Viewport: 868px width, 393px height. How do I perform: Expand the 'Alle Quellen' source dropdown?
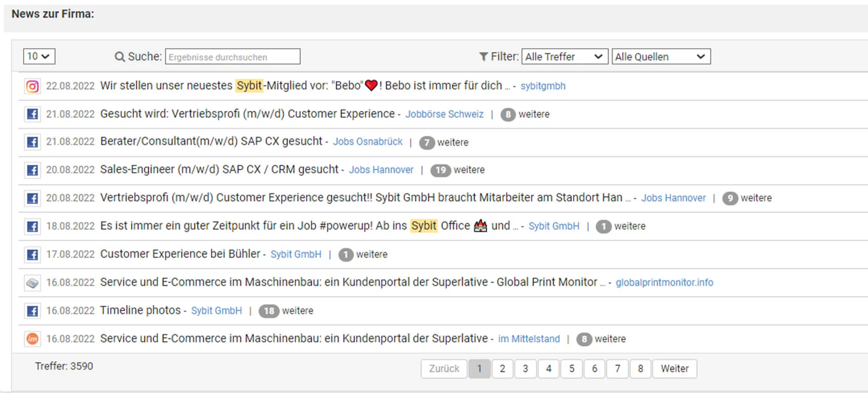(x=661, y=57)
